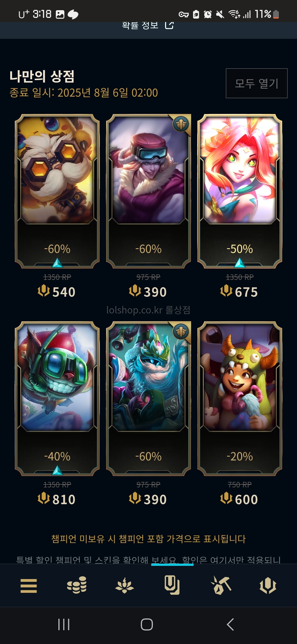This screenshot has width=297, height=644.
Task: Select the cards shop icon in bottom bar
Action: (172, 585)
